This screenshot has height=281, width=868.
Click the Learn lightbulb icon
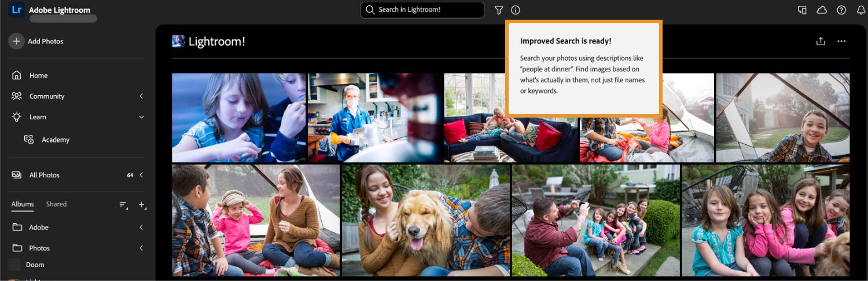click(x=17, y=116)
